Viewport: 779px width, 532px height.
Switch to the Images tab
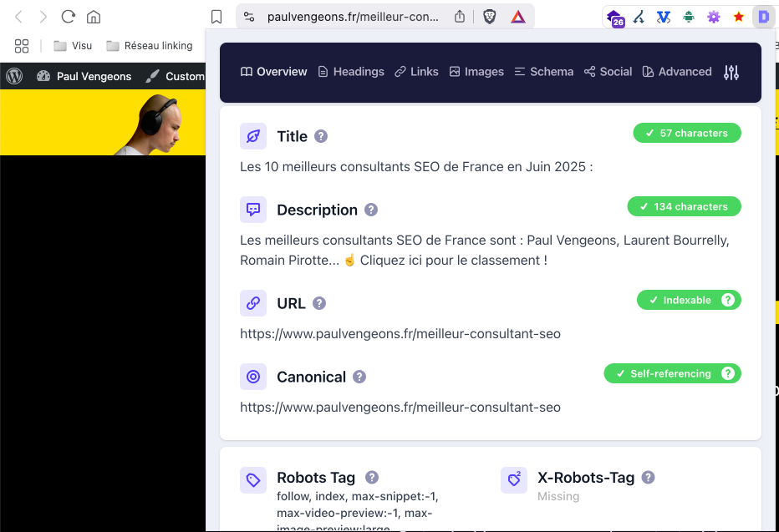click(476, 72)
